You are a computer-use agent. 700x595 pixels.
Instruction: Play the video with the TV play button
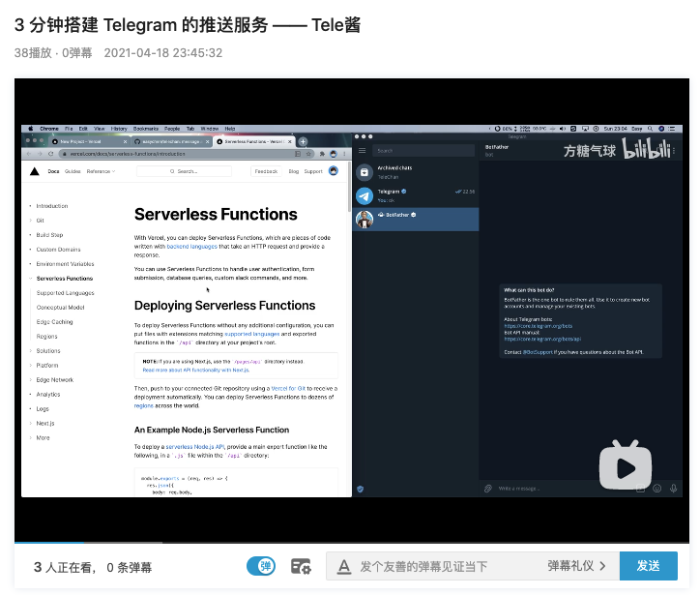click(625, 465)
